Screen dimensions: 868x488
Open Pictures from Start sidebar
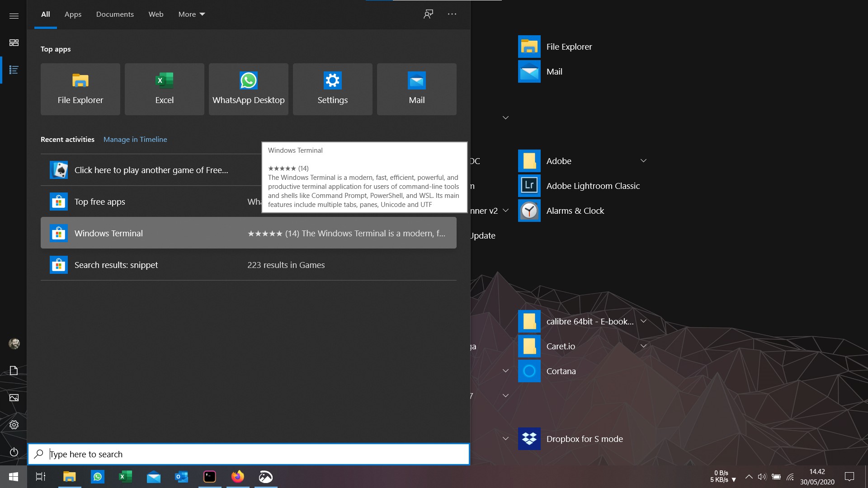click(14, 398)
